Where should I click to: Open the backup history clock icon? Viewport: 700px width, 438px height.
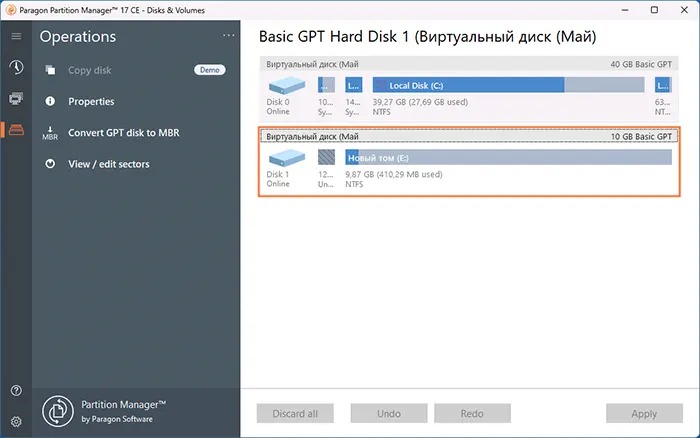[x=16, y=67]
